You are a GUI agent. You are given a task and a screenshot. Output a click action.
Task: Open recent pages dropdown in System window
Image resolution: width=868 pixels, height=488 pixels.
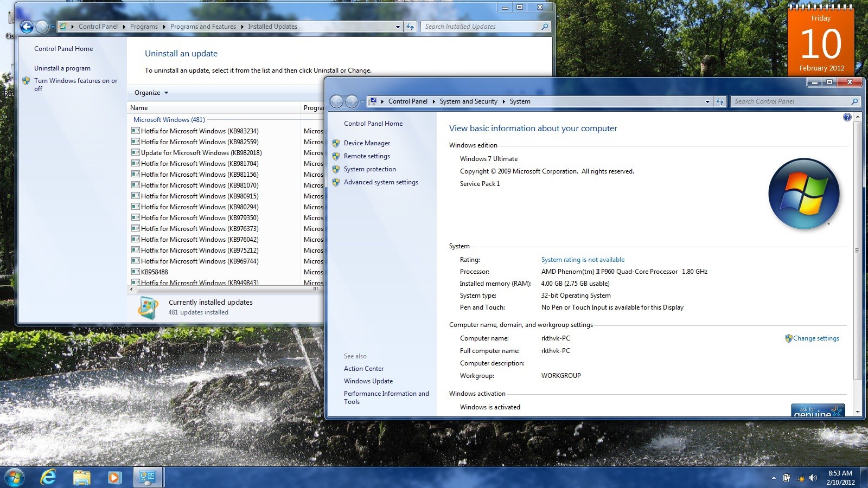[362, 101]
